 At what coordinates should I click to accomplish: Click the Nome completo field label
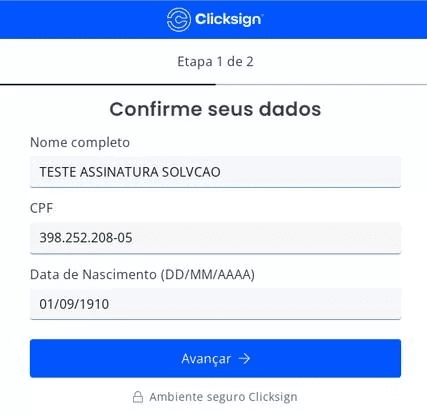pyautogui.click(x=80, y=143)
